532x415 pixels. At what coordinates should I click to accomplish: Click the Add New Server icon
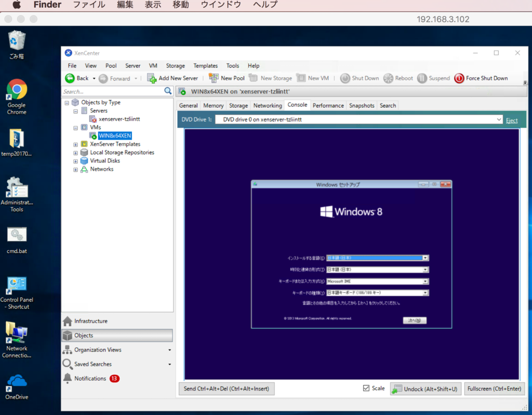point(152,78)
